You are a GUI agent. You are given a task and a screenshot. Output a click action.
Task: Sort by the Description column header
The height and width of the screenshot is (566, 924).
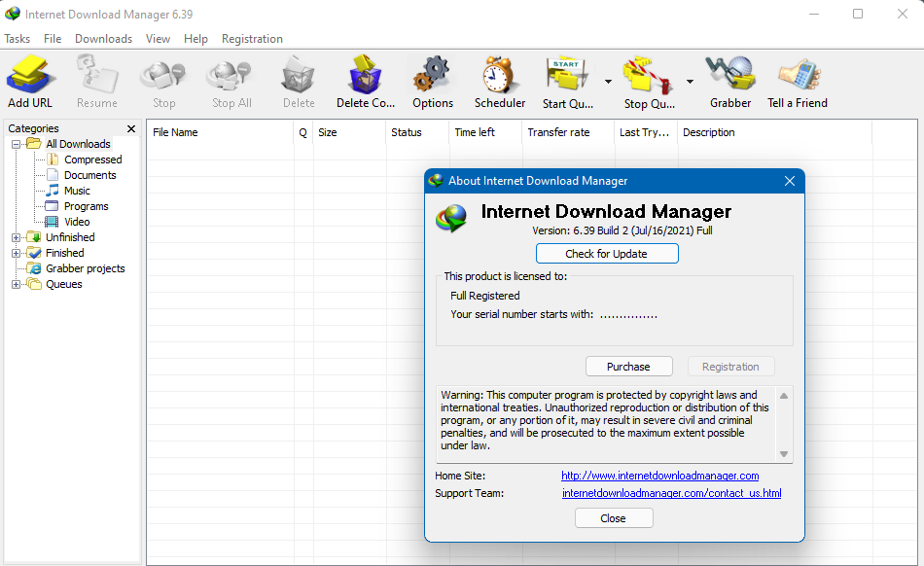pos(774,132)
